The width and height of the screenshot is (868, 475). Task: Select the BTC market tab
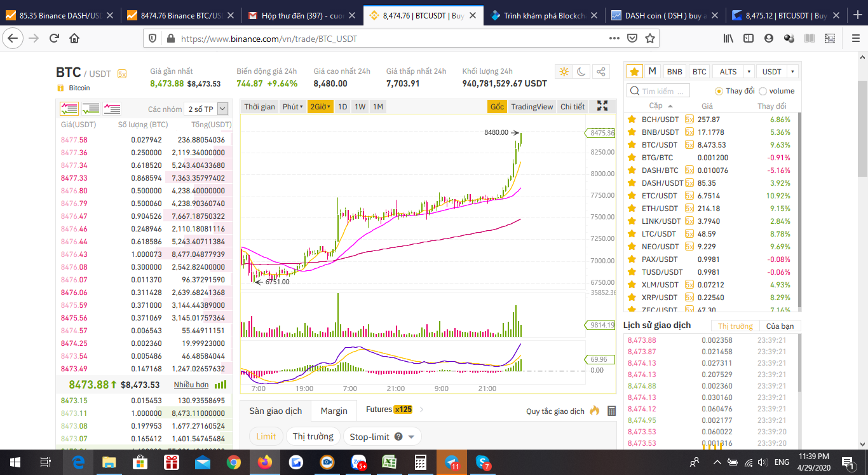(699, 72)
